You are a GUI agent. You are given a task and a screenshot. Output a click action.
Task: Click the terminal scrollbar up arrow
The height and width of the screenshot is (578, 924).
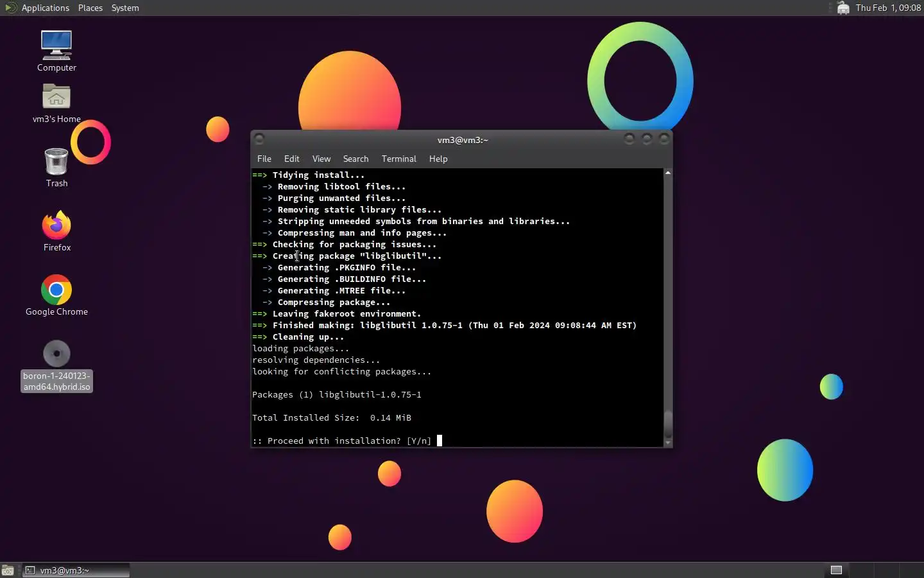[x=668, y=173]
